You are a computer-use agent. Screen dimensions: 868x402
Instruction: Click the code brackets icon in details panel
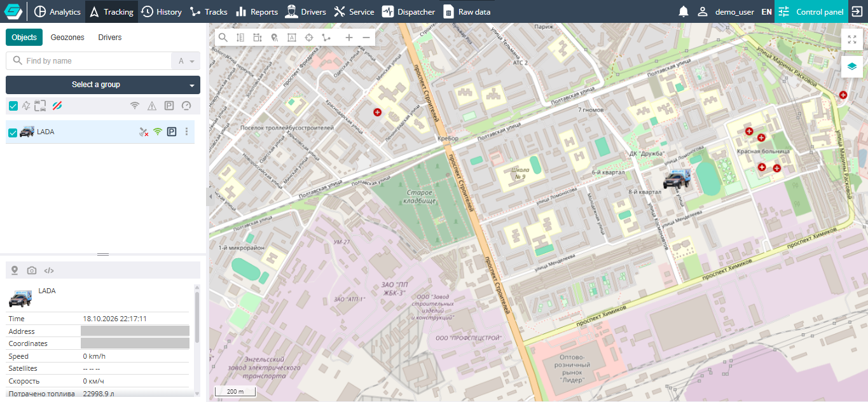point(48,270)
